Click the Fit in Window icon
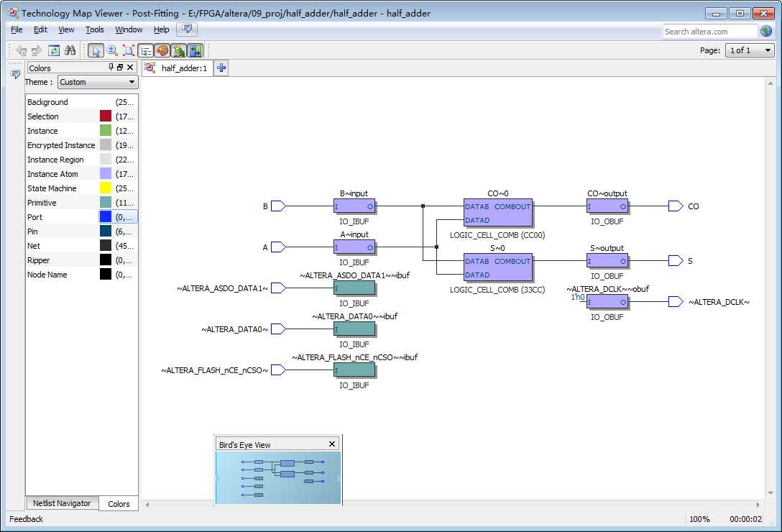 point(129,50)
